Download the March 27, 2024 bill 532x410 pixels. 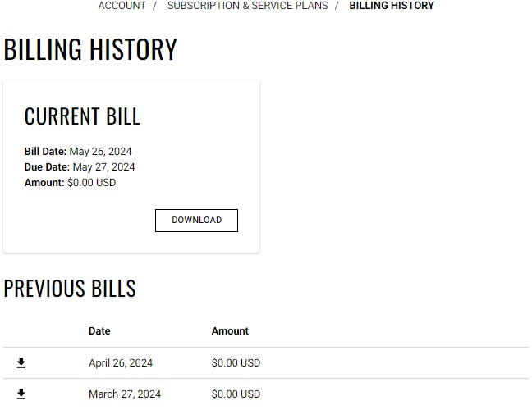(x=21, y=394)
